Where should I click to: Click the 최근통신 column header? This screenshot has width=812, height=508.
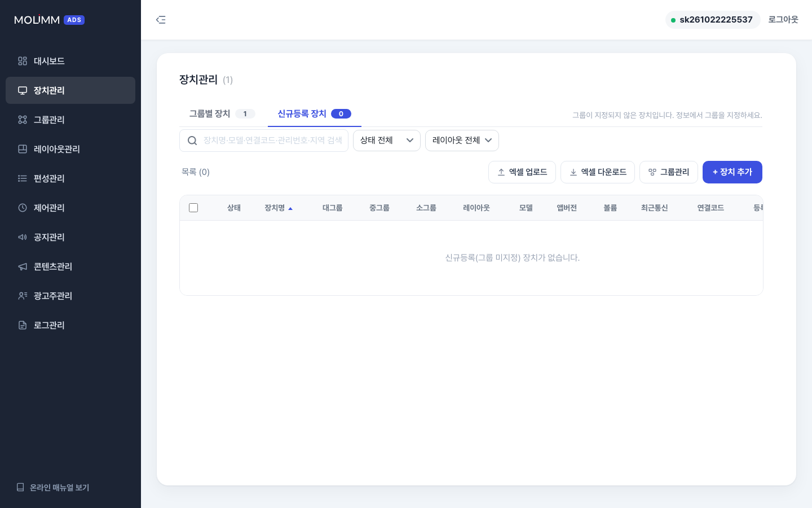[654, 208]
